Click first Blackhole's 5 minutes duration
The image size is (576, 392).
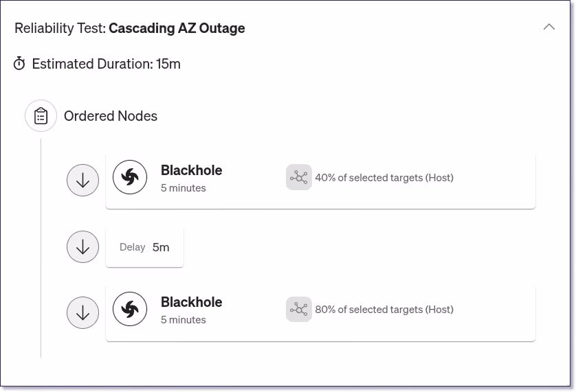point(184,188)
